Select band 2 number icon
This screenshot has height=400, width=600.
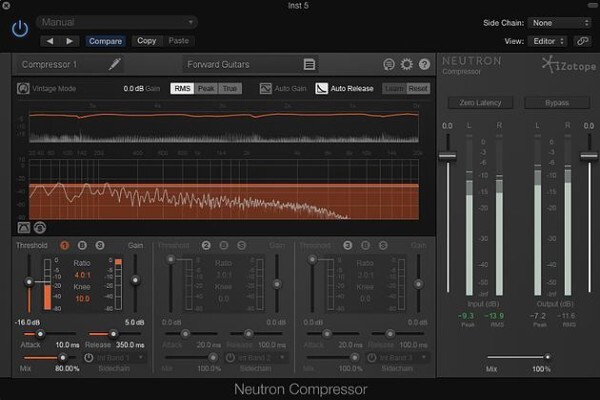click(x=206, y=245)
